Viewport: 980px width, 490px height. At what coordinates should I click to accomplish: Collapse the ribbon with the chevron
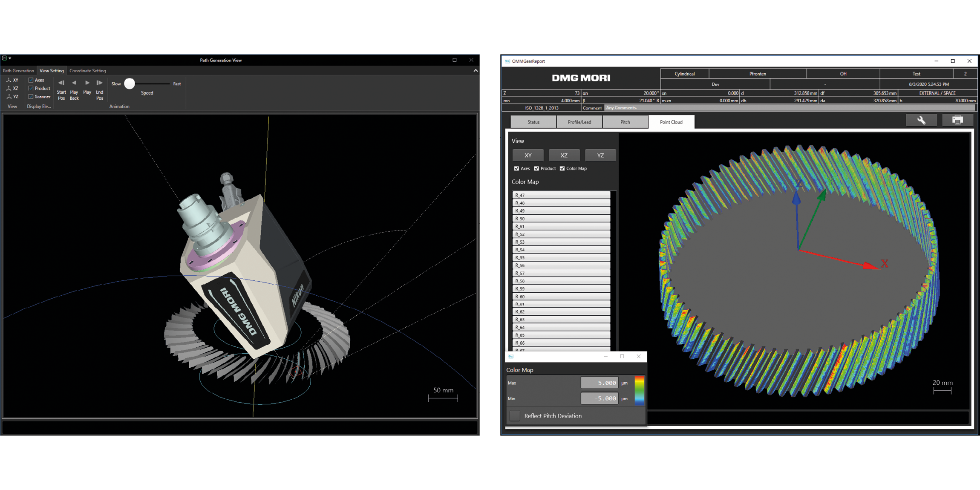click(x=476, y=71)
